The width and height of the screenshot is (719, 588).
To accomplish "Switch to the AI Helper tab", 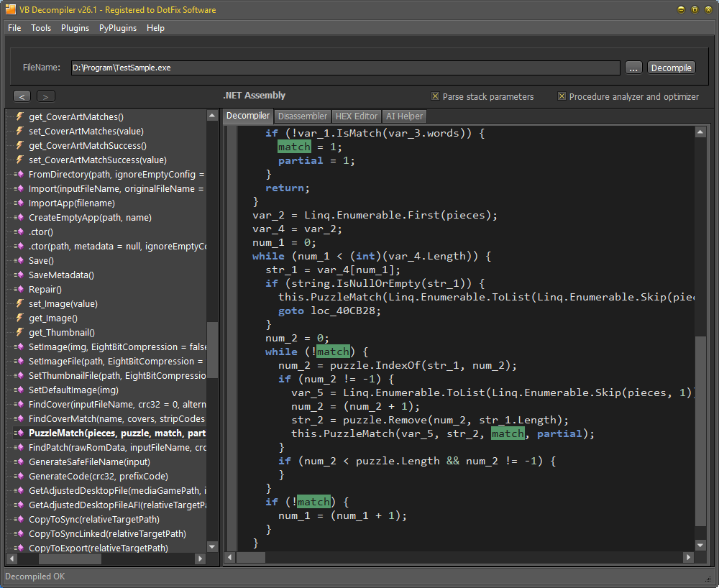I will (404, 116).
